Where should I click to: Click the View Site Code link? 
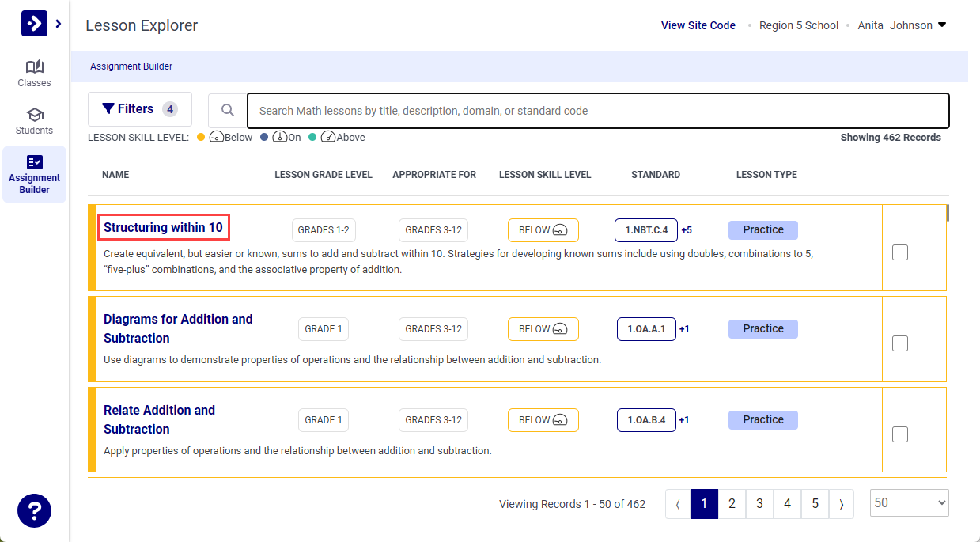(x=698, y=25)
